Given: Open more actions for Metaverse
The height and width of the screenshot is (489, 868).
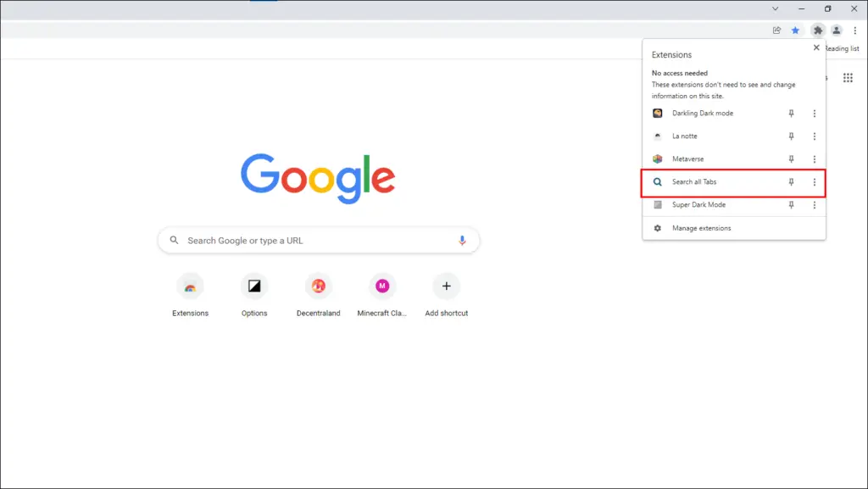Looking at the screenshot, I should 815,158.
